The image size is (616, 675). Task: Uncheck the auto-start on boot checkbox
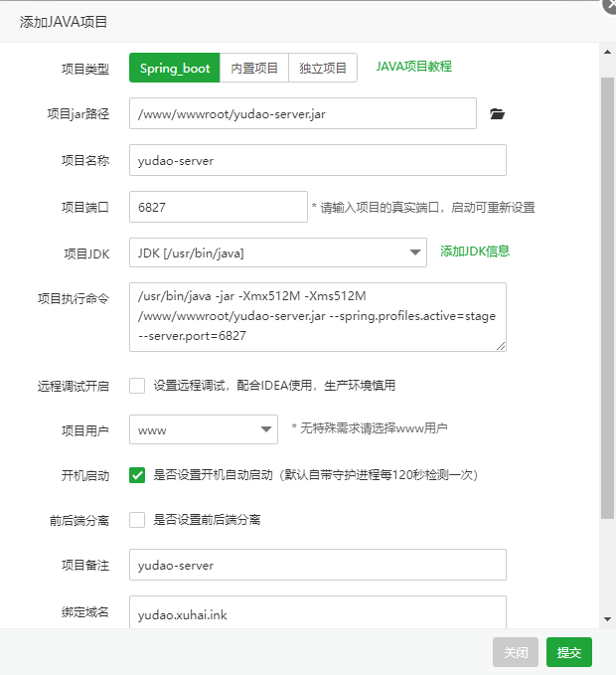click(x=137, y=475)
